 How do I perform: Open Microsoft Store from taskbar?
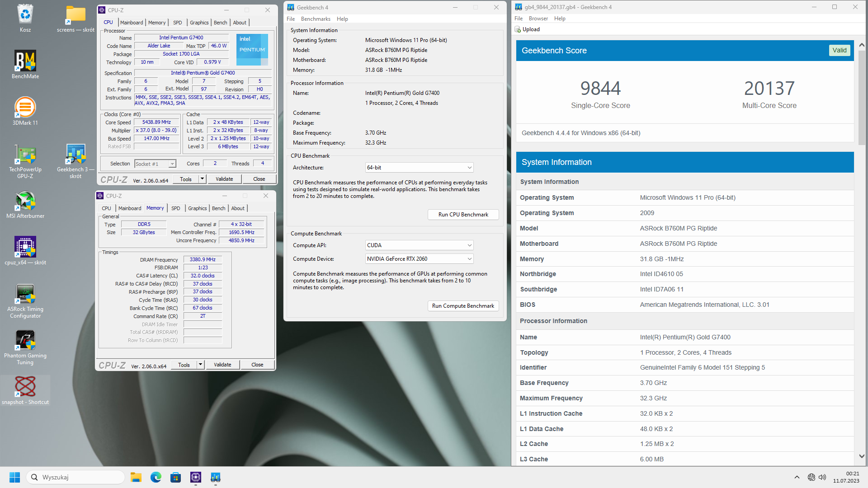pos(176,477)
